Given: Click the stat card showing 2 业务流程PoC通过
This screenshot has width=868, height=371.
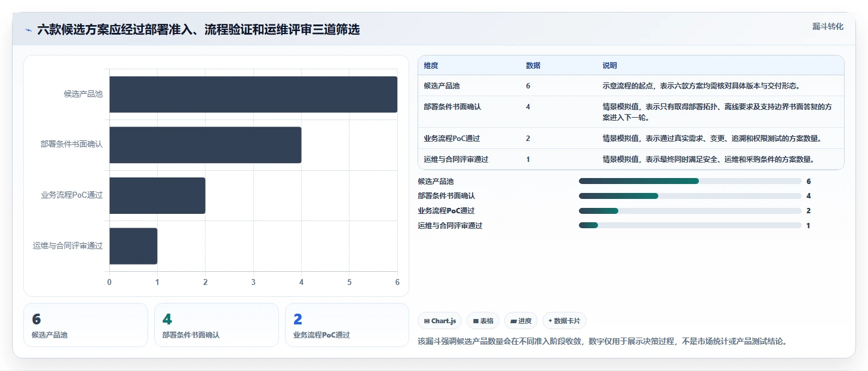Looking at the screenshot, I should (347, 325).
